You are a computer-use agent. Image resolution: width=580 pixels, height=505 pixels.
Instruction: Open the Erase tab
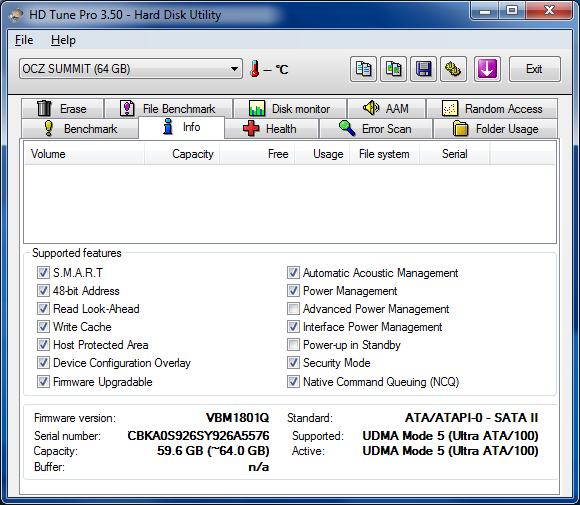coord(62,108)
